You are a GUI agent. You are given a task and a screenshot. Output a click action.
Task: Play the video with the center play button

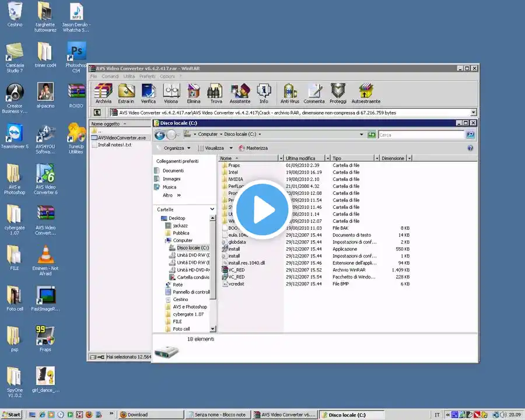[x=262, y=209]
